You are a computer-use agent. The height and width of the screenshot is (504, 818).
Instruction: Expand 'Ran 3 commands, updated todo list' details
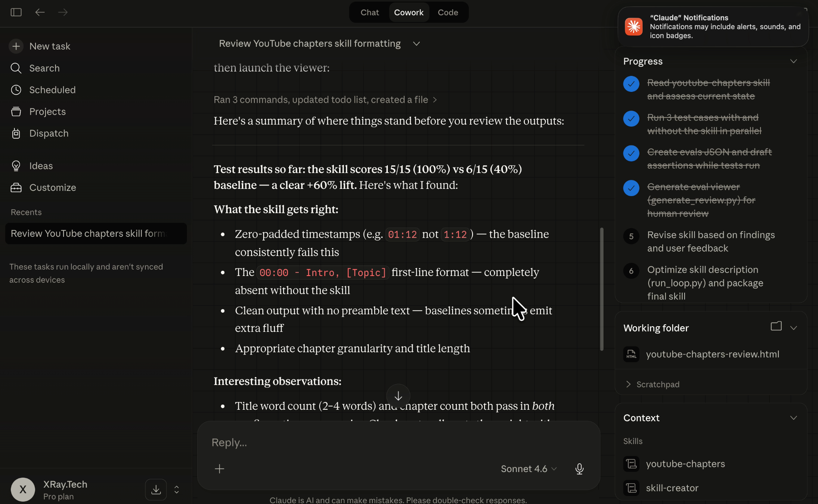point(325,100)
